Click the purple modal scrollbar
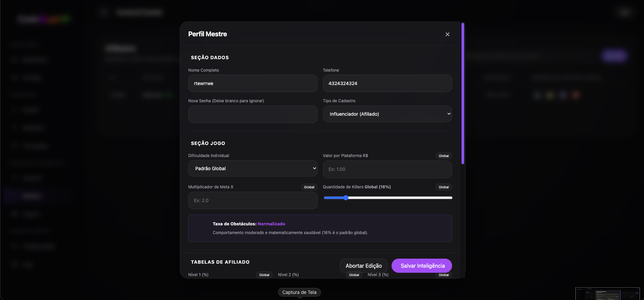The height and width of the screenshot is (300, 644). pos(463,93)
